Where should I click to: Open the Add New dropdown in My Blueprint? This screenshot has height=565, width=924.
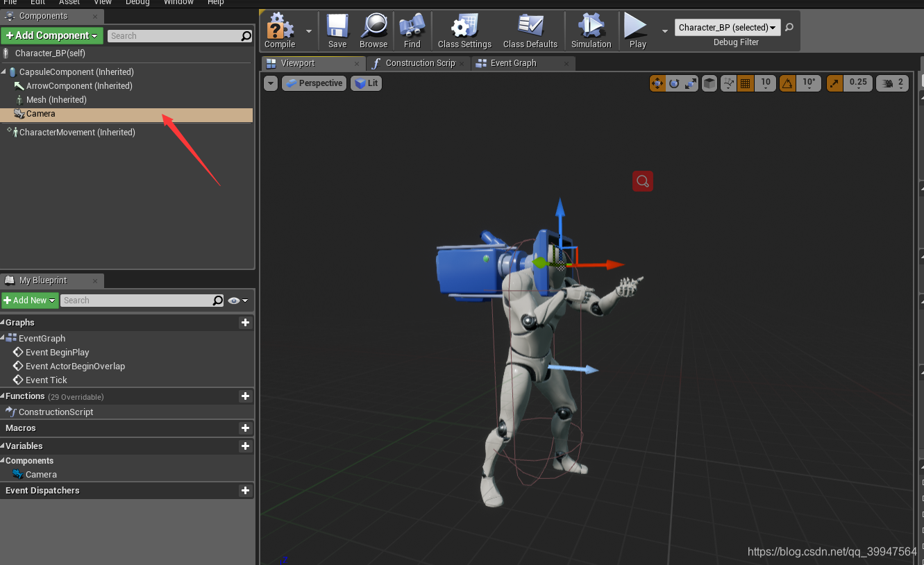pos(29,301)
